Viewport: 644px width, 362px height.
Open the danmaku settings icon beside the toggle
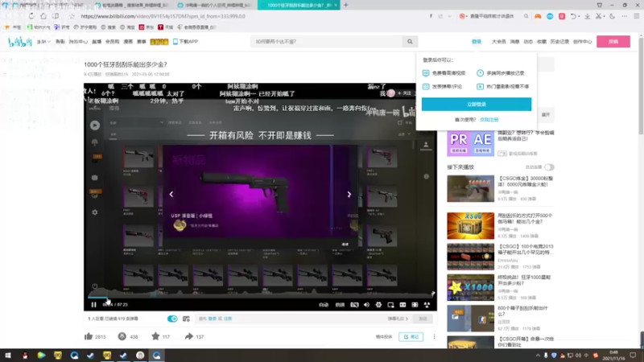pos(186,319)
